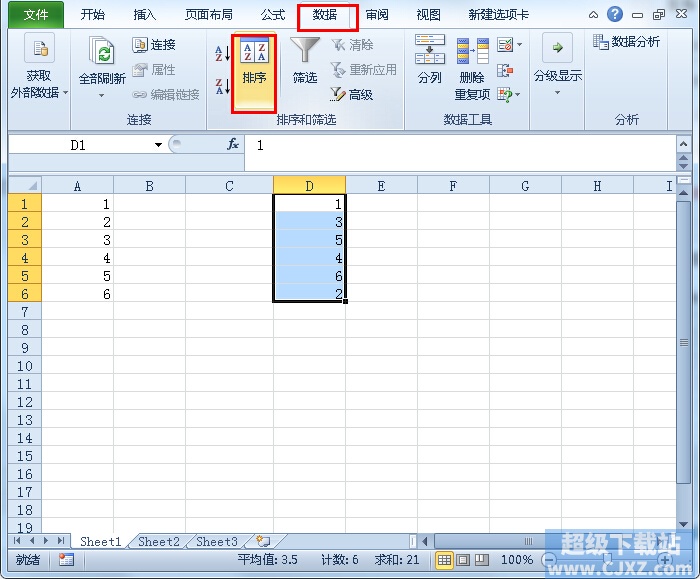Sort descending with the Z-A icon
Screen dimensions: 700x579
click(222, 86)
